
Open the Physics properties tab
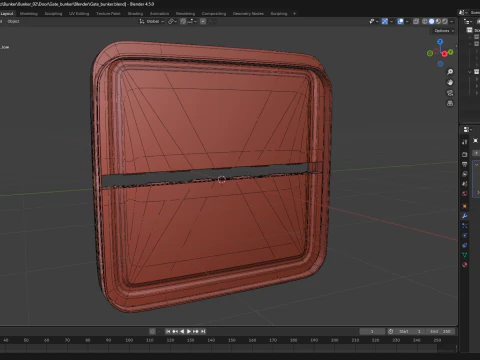[x=465, y=235]
